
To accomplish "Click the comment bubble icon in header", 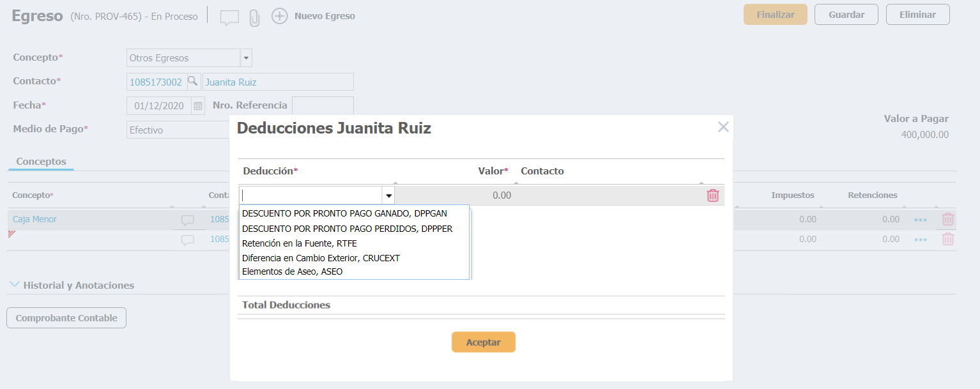I will point(229,17).
